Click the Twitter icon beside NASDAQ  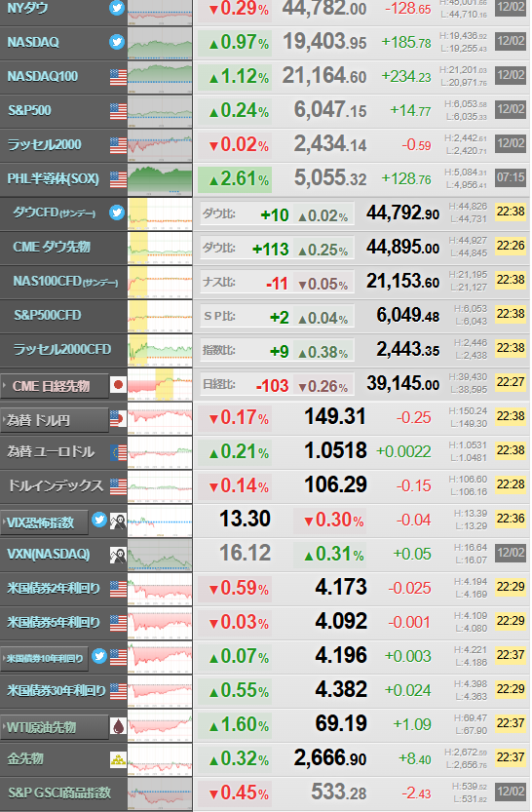click(x=118, y=42)
